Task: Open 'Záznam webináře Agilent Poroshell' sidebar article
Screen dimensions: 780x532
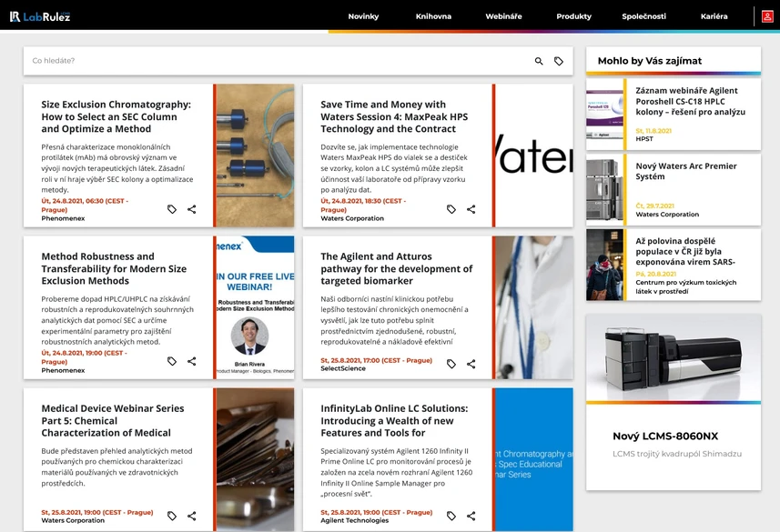Action: click(690, 102)
